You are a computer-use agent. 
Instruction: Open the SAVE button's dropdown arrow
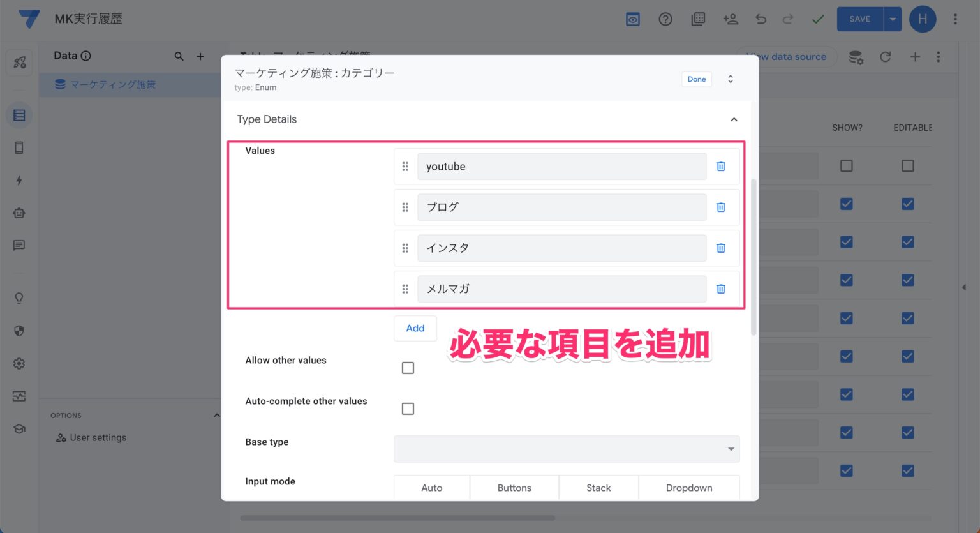[892, 19]
